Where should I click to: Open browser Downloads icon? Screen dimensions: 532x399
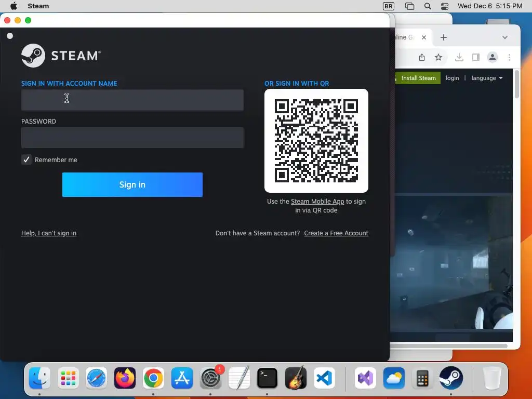click(459, 57)
